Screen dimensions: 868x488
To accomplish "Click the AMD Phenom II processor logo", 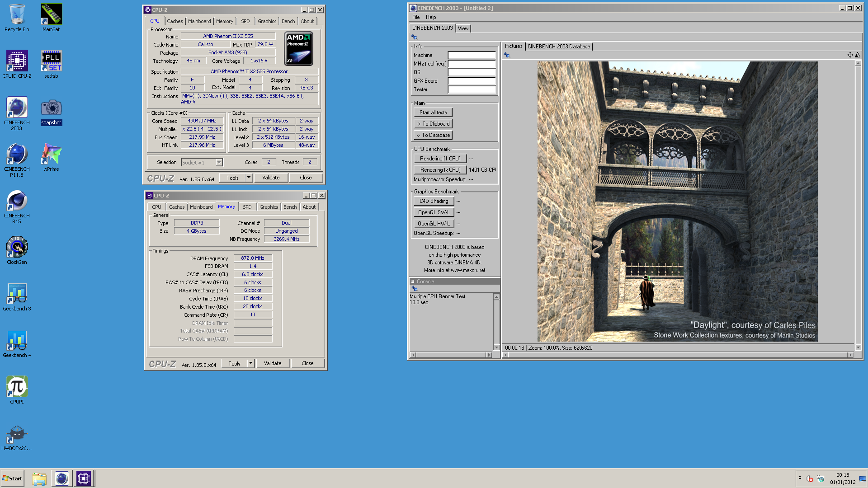I will point(298,49).
